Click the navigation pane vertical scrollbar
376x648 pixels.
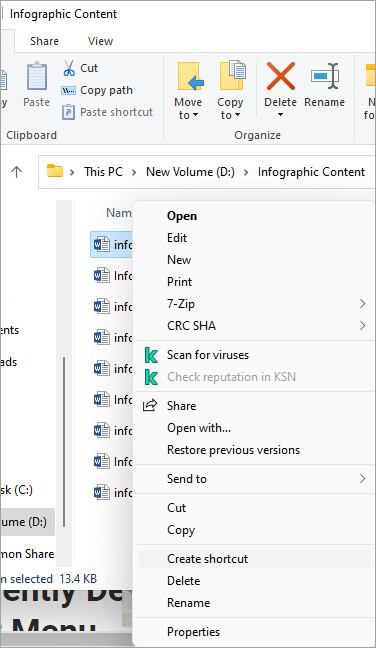(64, 441)
